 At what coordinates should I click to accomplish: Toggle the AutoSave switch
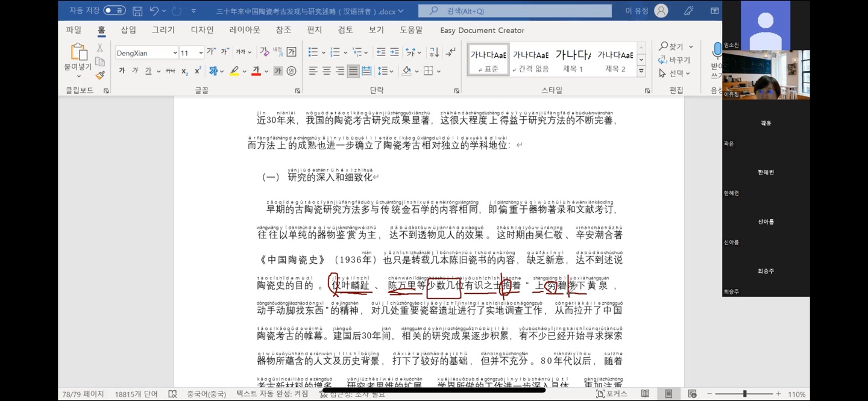point(114,11)
